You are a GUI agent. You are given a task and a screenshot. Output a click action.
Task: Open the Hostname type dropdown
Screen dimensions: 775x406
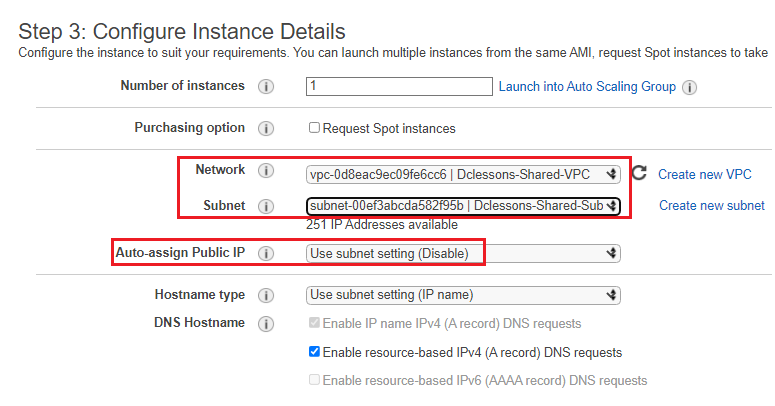point(463,295)
